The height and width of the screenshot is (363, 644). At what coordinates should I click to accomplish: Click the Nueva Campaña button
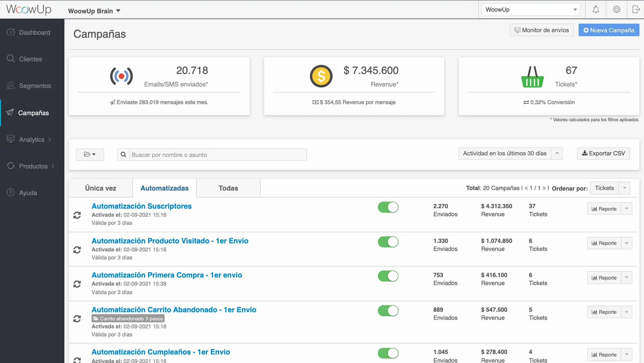point(609,30)
